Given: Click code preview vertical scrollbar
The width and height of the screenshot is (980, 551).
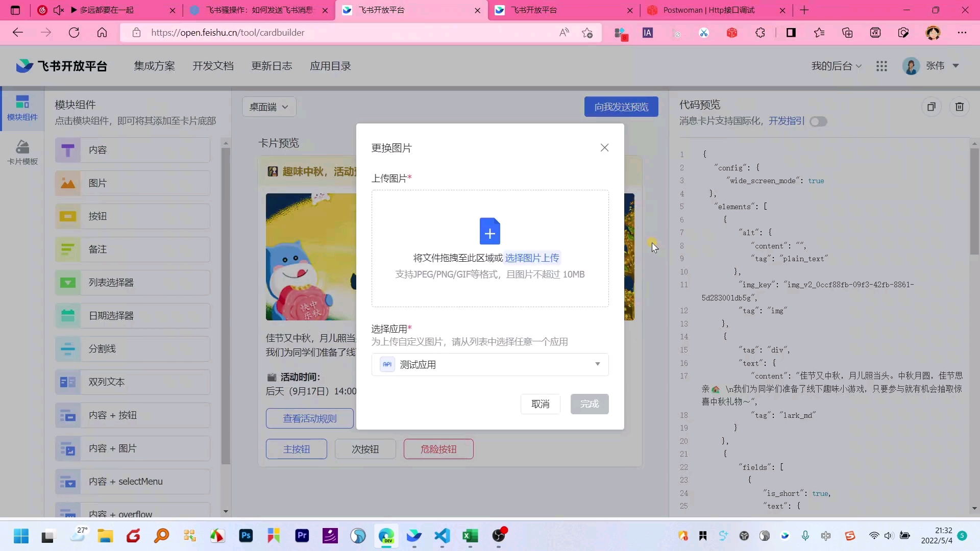Looking at the screenshot, I should 974,202.
